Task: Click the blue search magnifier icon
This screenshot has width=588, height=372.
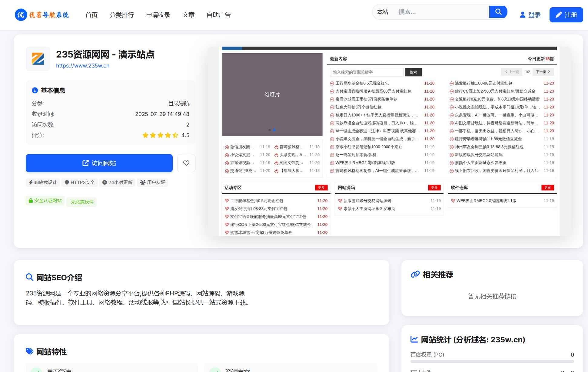Action: coord(498,12)
